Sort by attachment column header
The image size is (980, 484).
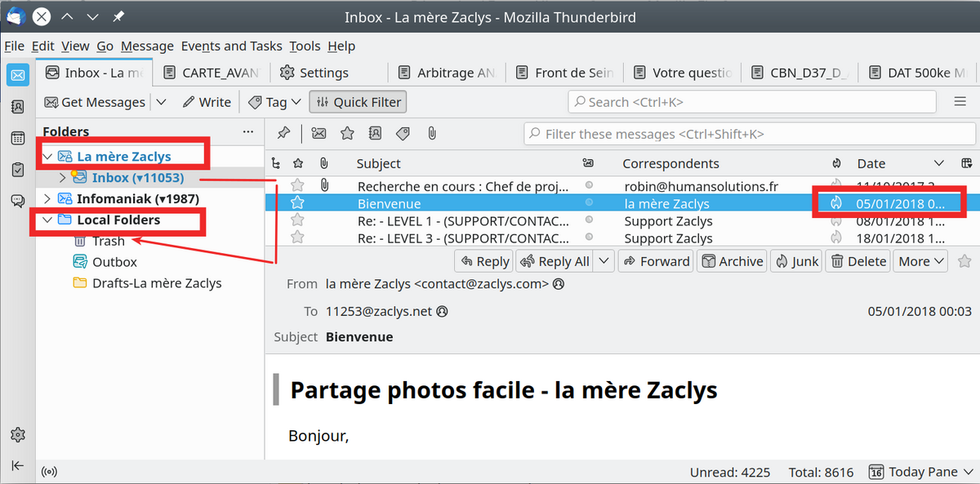pyautogui.click(x=323, y=163)
